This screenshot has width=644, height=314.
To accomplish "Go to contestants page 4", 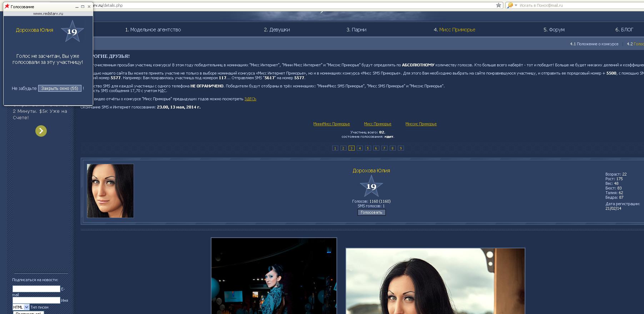I will pos(360,148).
